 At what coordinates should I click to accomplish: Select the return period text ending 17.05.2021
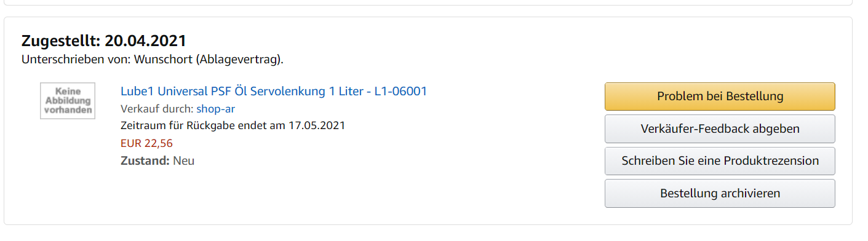pos(233,126)
